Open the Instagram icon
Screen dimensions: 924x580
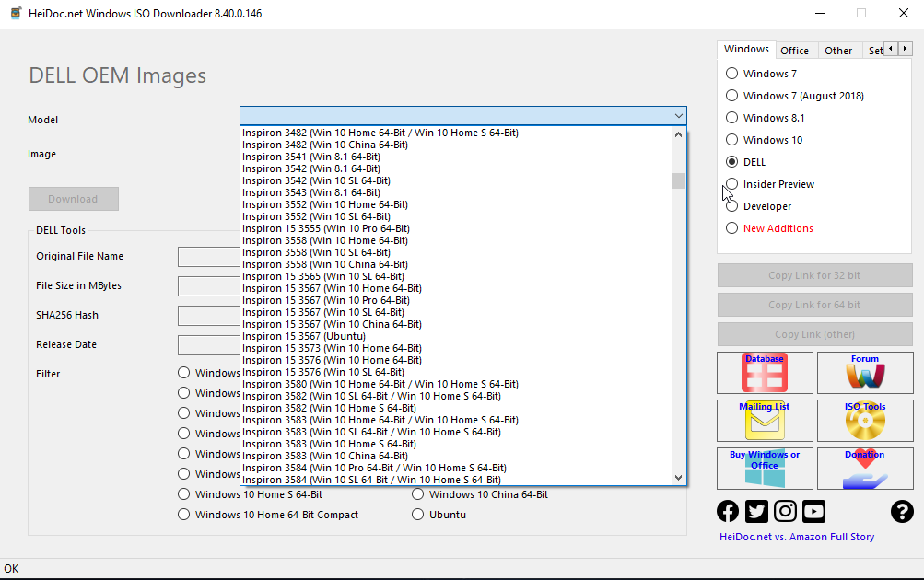(785, 511)
